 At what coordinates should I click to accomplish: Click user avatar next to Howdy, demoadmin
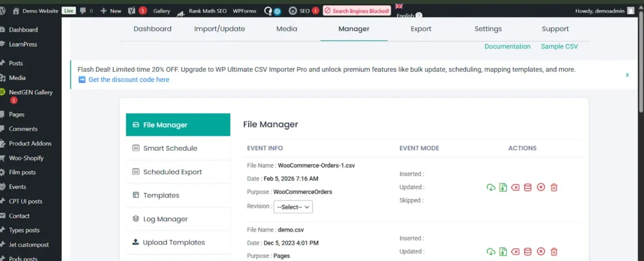pyautogui.click(x=631, y=11)
